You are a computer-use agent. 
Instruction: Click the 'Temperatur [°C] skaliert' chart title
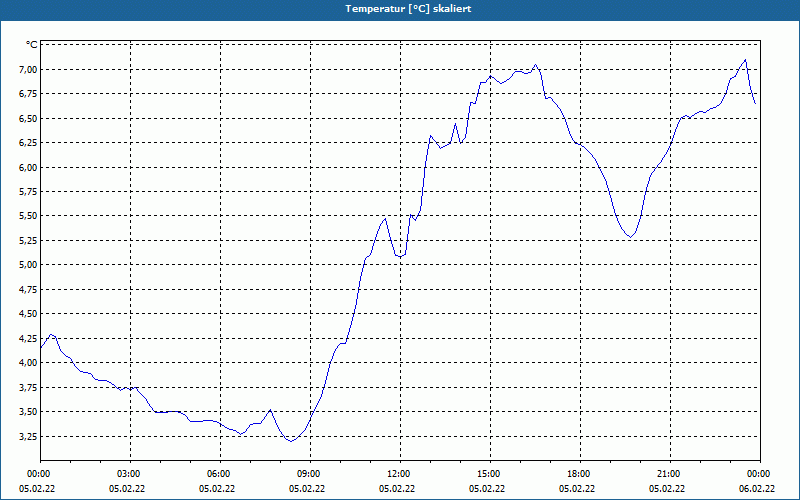408,9
